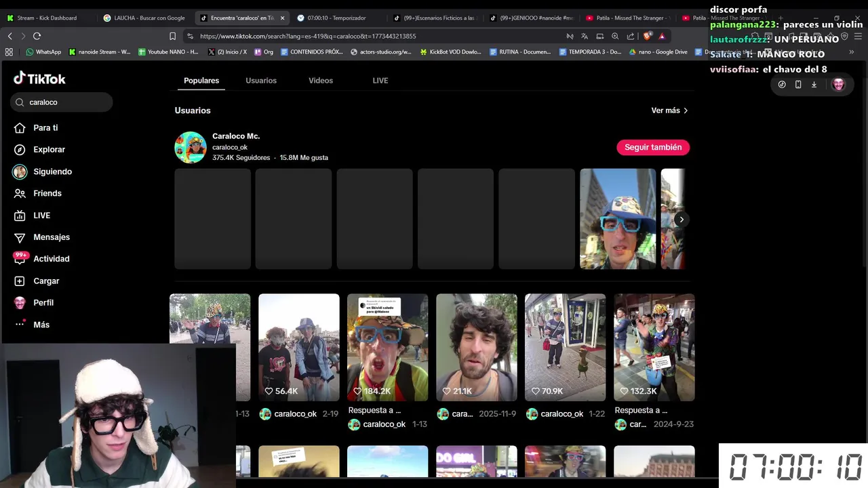Open KickBot VOD Downloader bookmark
Screen dimensions: 868x488
point(451,52)
